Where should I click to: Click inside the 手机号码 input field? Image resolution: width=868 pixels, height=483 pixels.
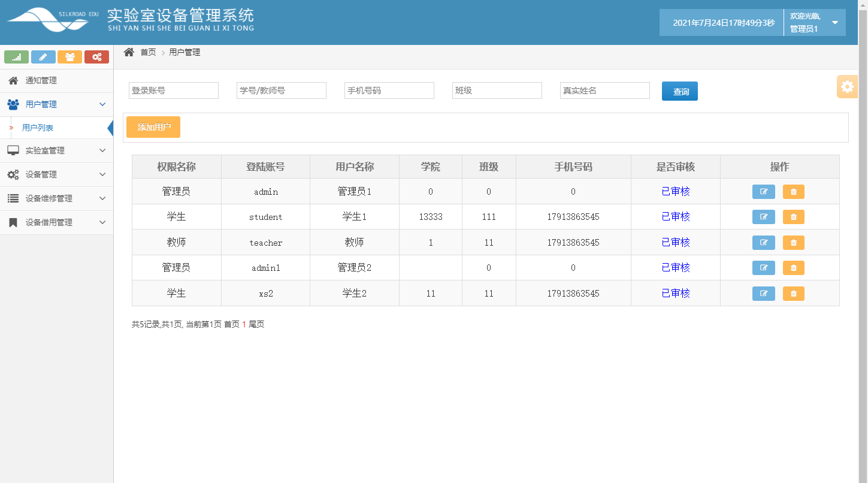click(x=389, y=90)
